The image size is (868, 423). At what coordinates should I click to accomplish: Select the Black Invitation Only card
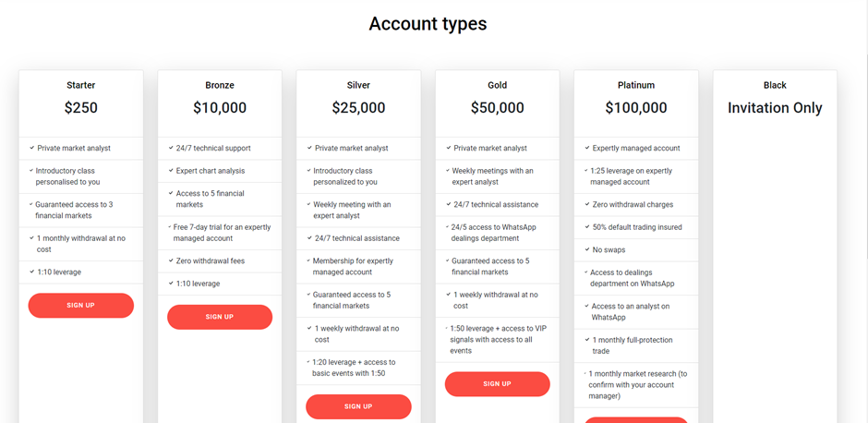click(x=775, y=247)
